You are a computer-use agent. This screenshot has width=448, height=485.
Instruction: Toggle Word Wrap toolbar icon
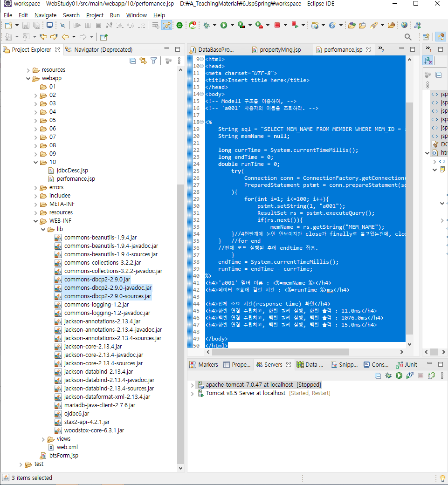click(156, 25)
